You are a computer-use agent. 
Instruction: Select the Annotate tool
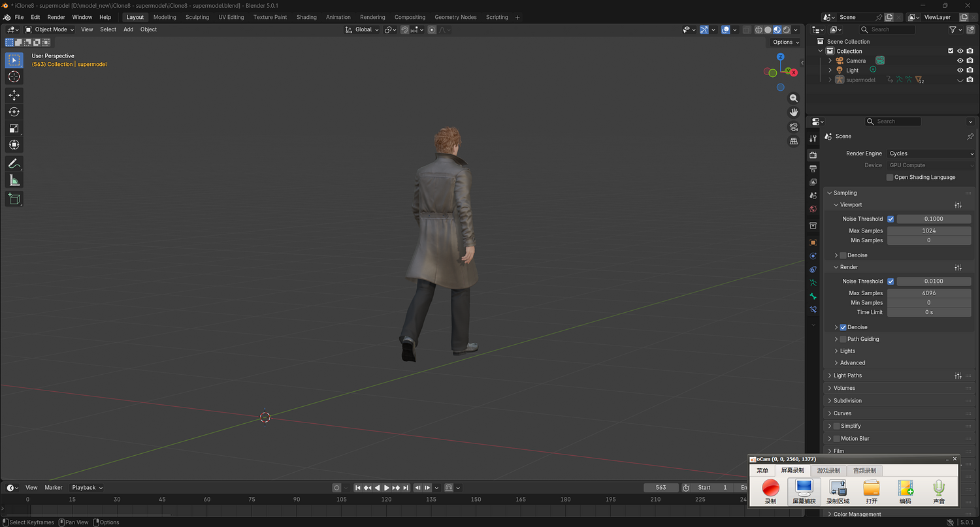click(14, 163)
